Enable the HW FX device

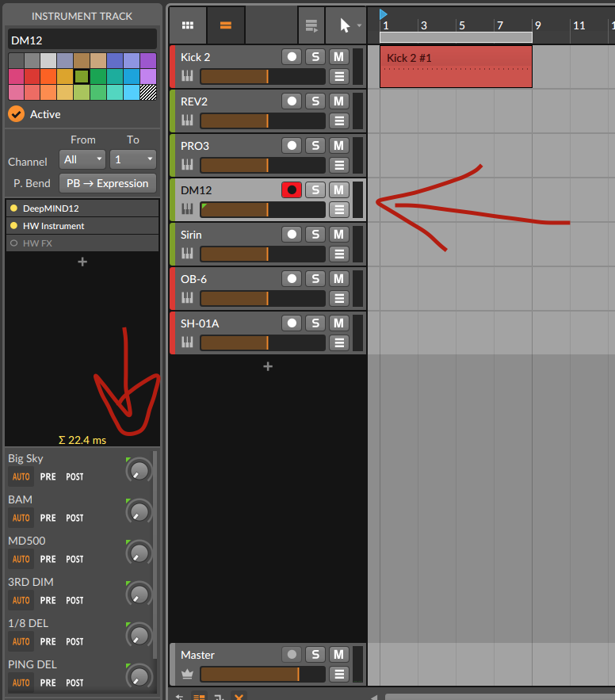13,243
